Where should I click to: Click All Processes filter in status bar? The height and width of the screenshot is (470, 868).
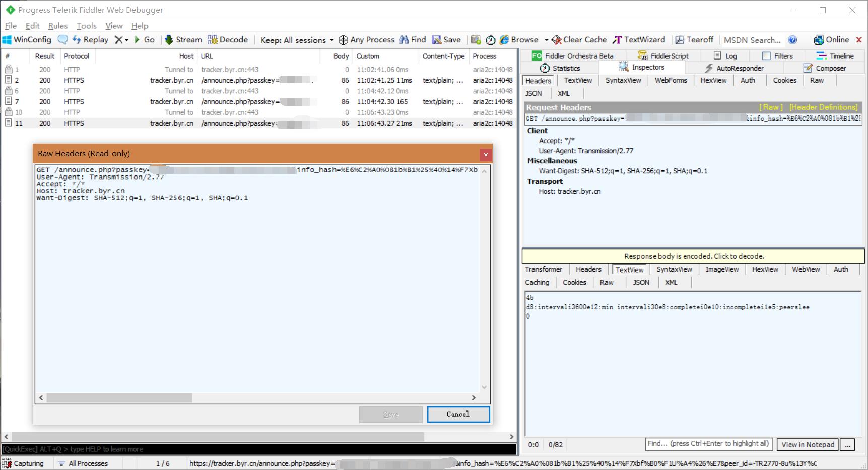83,463
